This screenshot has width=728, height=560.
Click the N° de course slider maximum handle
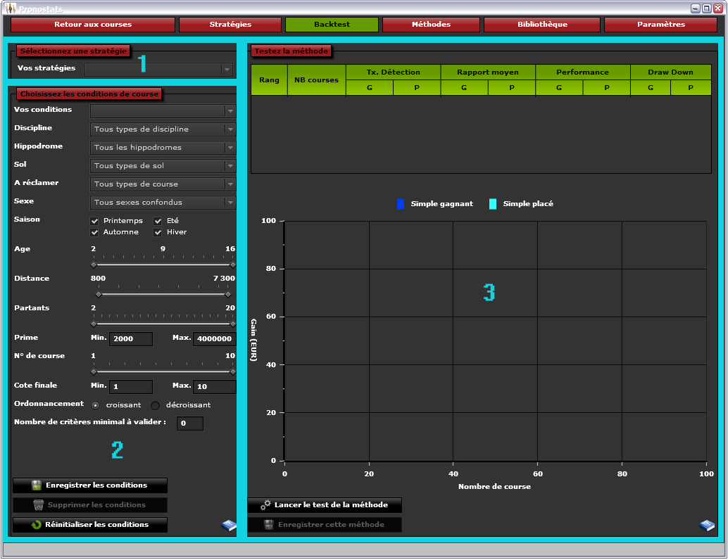pyautogui.click(x=233, y=372)
